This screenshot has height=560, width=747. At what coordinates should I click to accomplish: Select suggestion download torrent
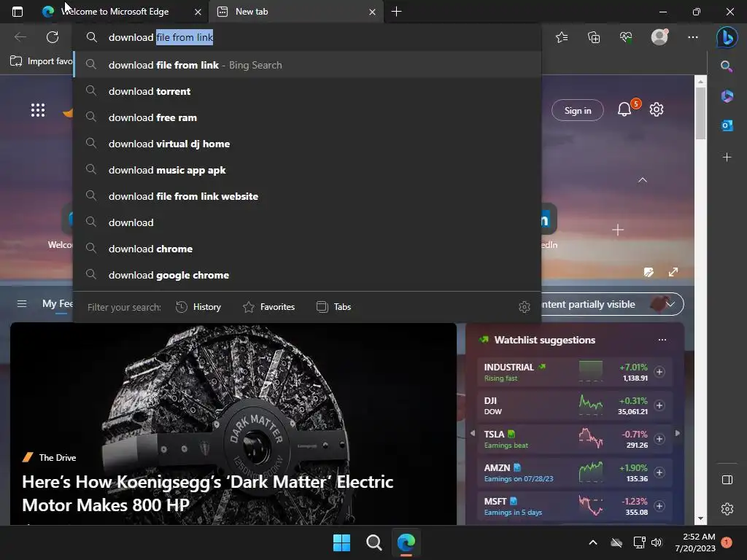click(307, 91)
